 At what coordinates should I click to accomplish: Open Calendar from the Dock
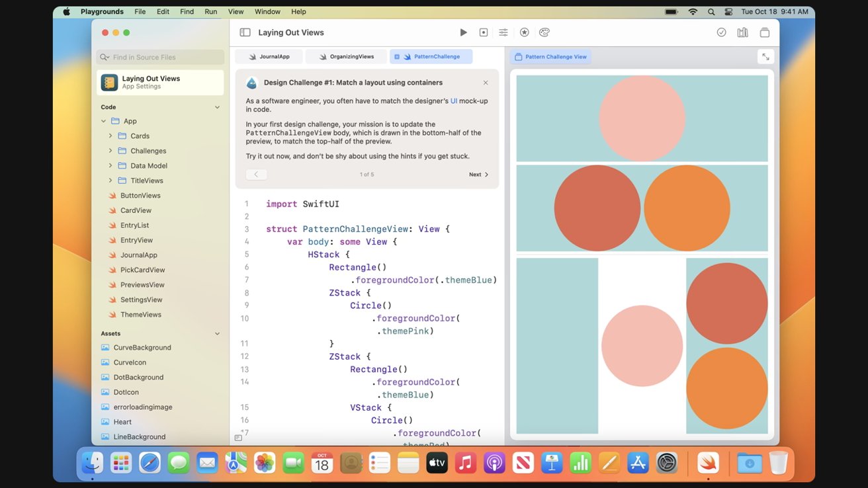pos(322,462)
